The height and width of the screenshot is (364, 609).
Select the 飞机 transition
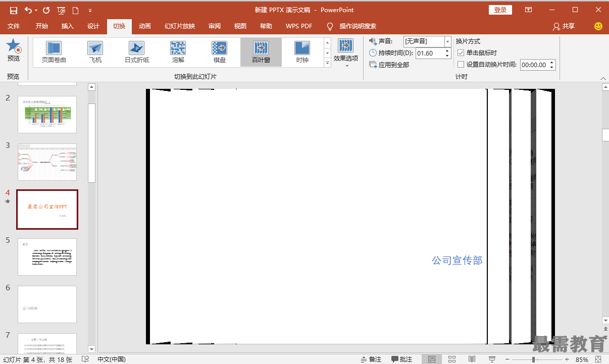pyautogui.click(x=95, y=53)
